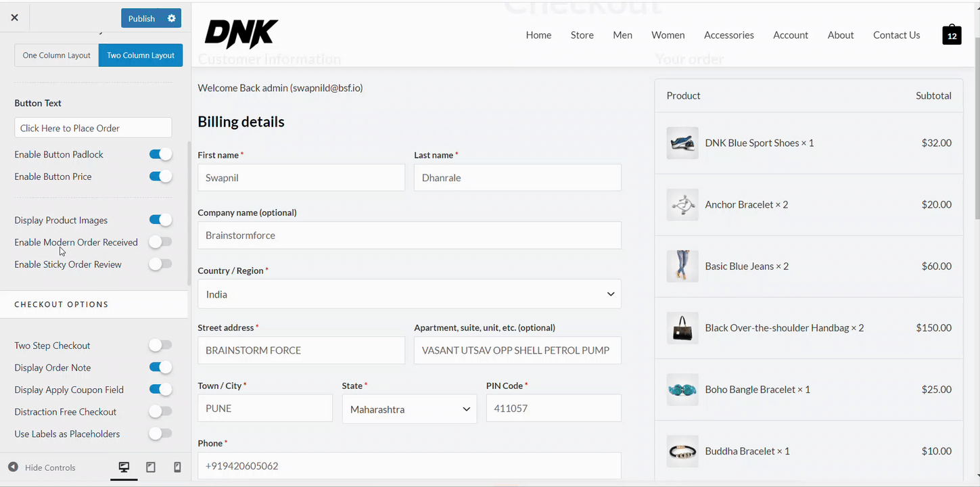Viewport: 980px width, 487px height.
Task: Edit the Button Text input field
Action: click(x=93, y=128)
